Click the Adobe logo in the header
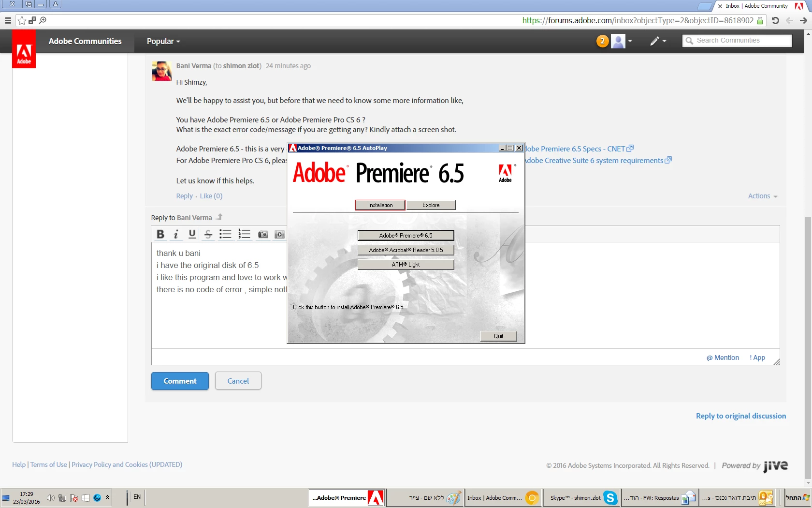This screenshot has height=508, width=812. pos(24,49)
